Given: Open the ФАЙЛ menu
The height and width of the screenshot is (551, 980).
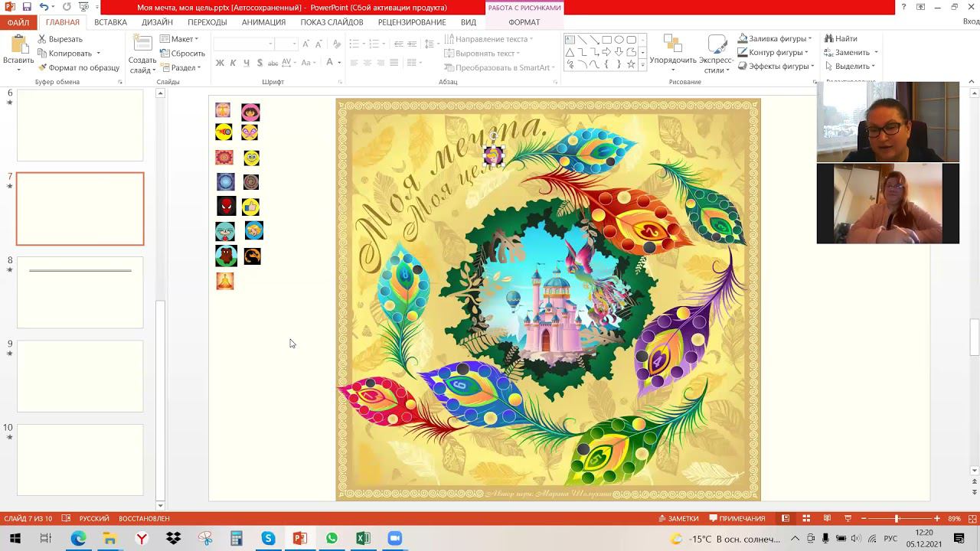Looking at the screenshot, I should pos(18,22).
